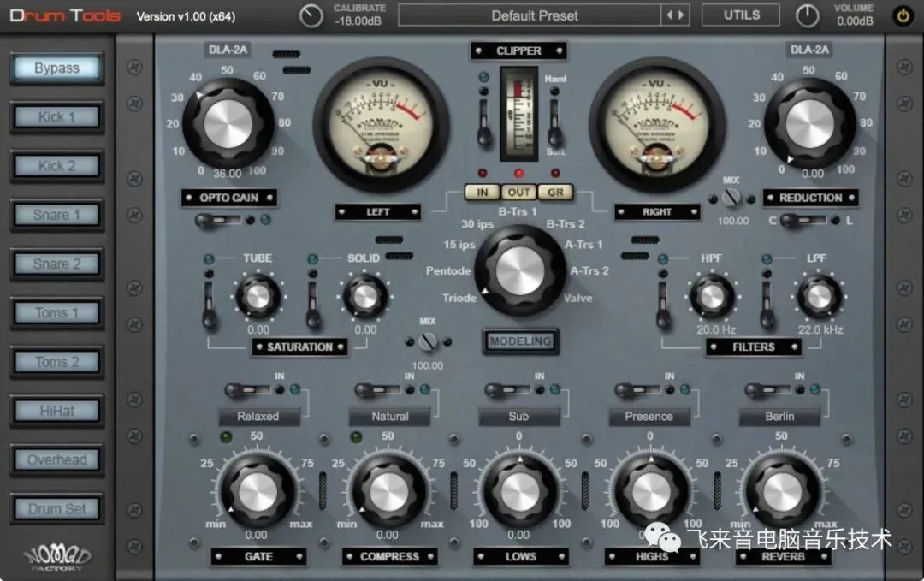This screenshot has height=581, width=924.
Task: Toggle the Solid saturation switch
Action: tap(313, 304)
